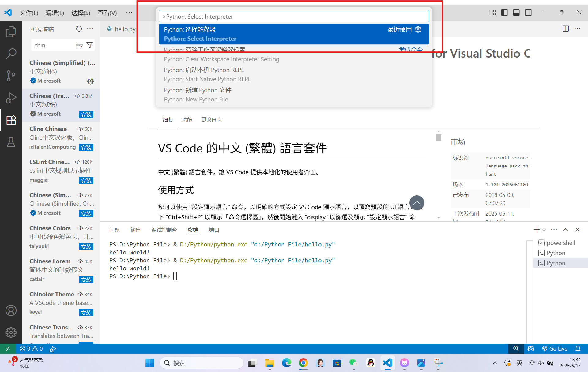
Task: Install ESLint Chinese Rules extension
Action: [86, 180]
